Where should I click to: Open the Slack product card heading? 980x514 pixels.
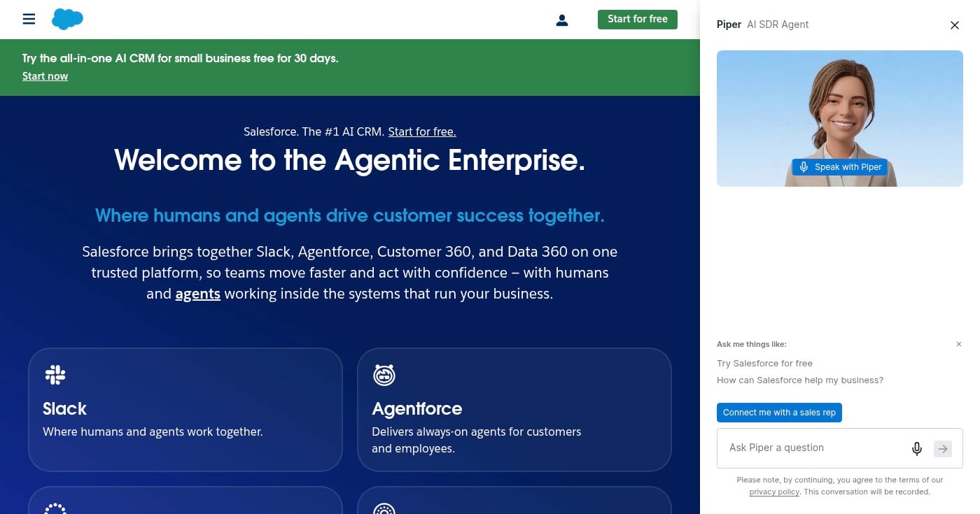(64, 408)
